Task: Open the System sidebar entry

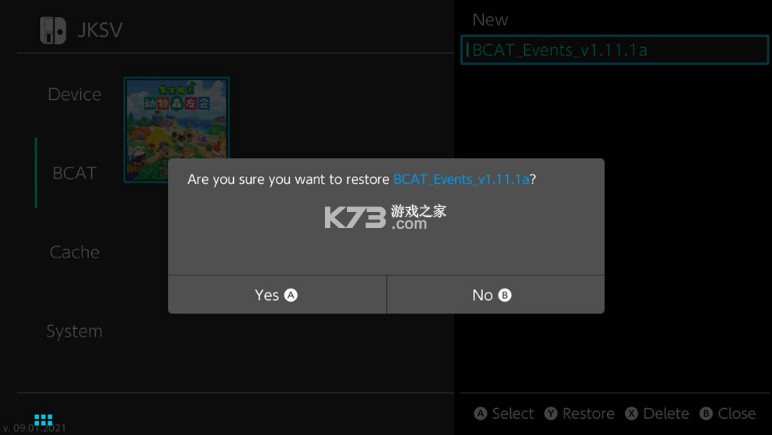Action: 74,331
